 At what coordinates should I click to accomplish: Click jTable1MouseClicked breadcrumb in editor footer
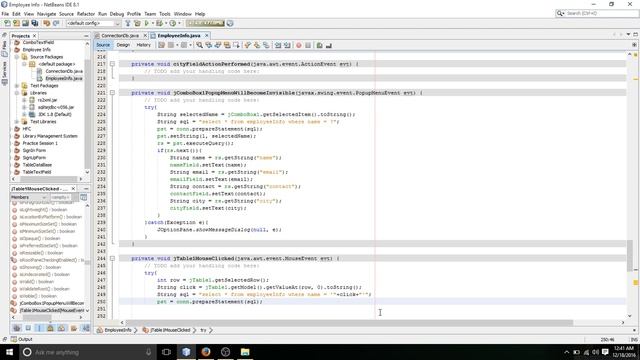pyautogui.click(x=170, y=330)
